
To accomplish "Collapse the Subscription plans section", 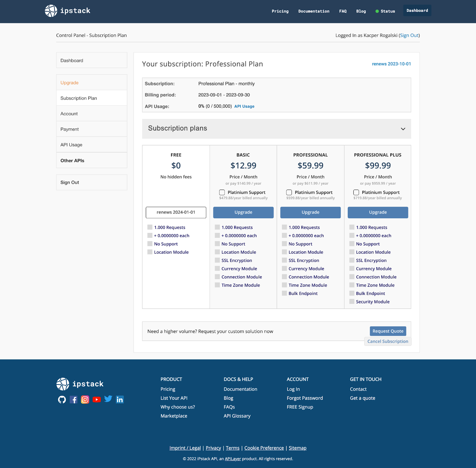I will [x=403, y=129].
